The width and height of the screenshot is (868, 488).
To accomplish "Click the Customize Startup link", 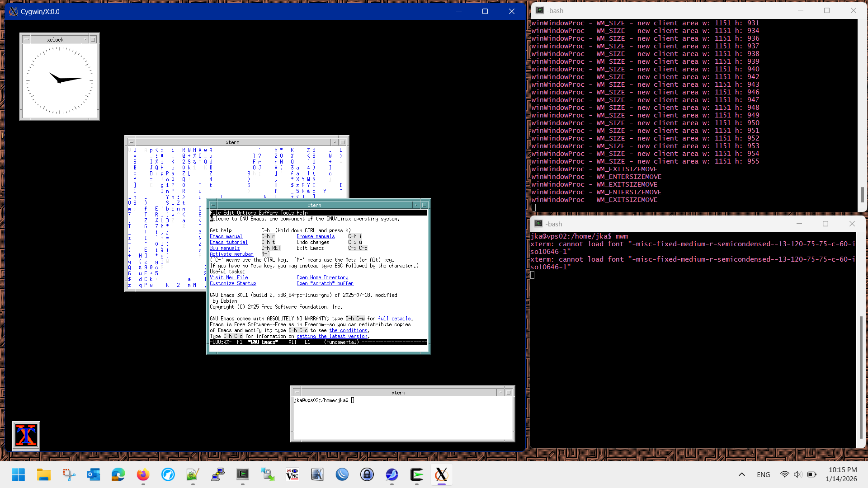I will [232, 284].
